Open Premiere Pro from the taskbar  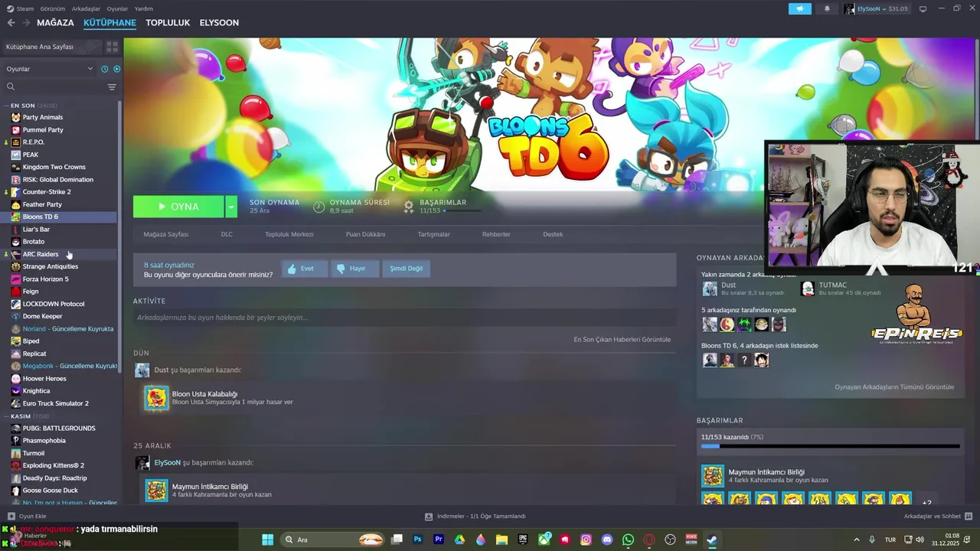coord(439,540)
